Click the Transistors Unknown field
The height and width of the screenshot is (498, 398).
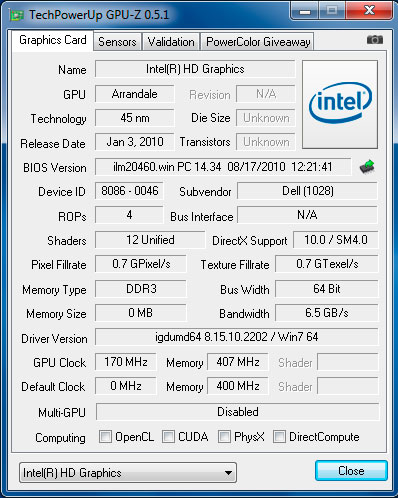coord(266,142)
